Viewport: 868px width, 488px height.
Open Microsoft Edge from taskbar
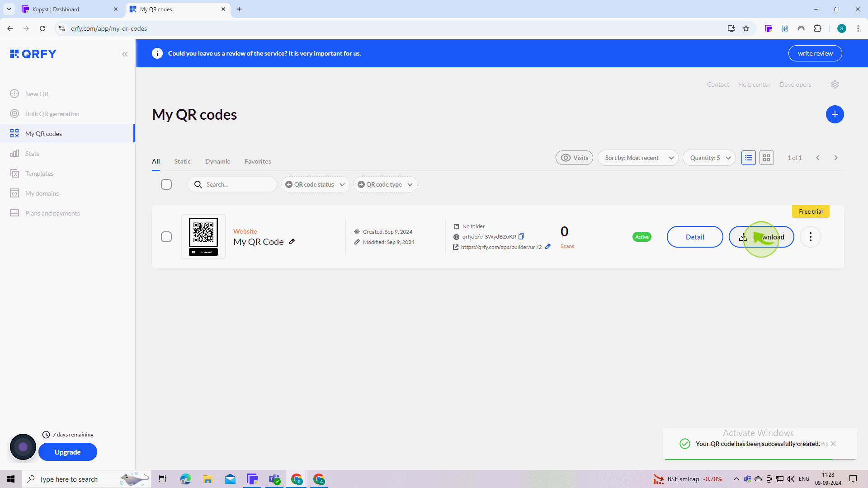(185, 479)
